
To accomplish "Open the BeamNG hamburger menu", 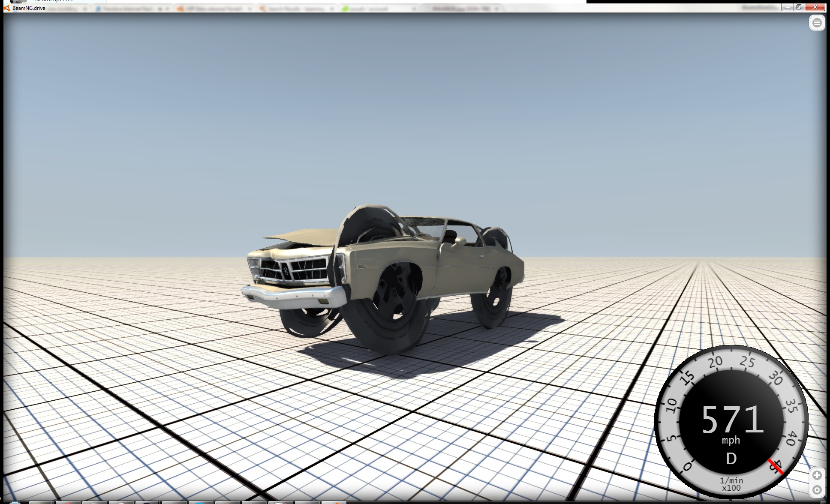I will (817, 23).
